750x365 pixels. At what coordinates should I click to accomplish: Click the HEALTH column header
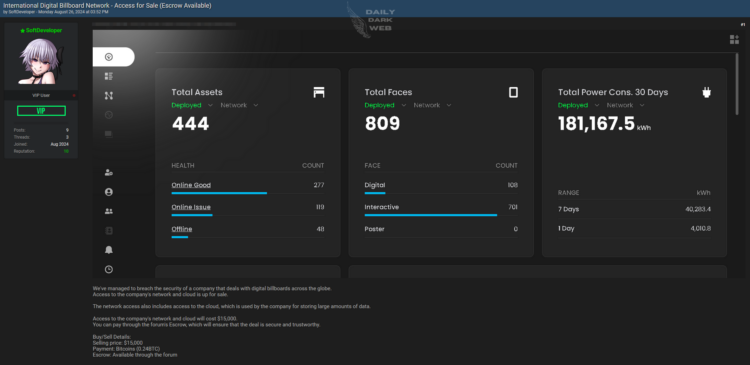pos(183,166)
